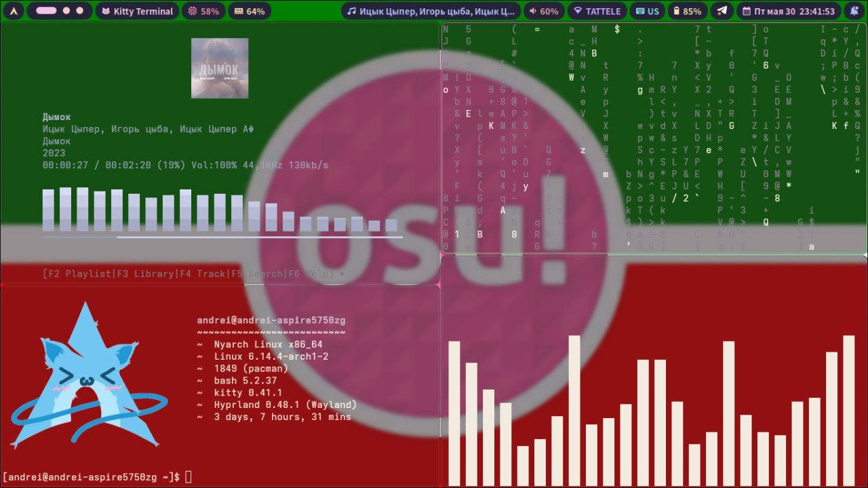Open the F2 Playlist view

click(x=78, y=274)
